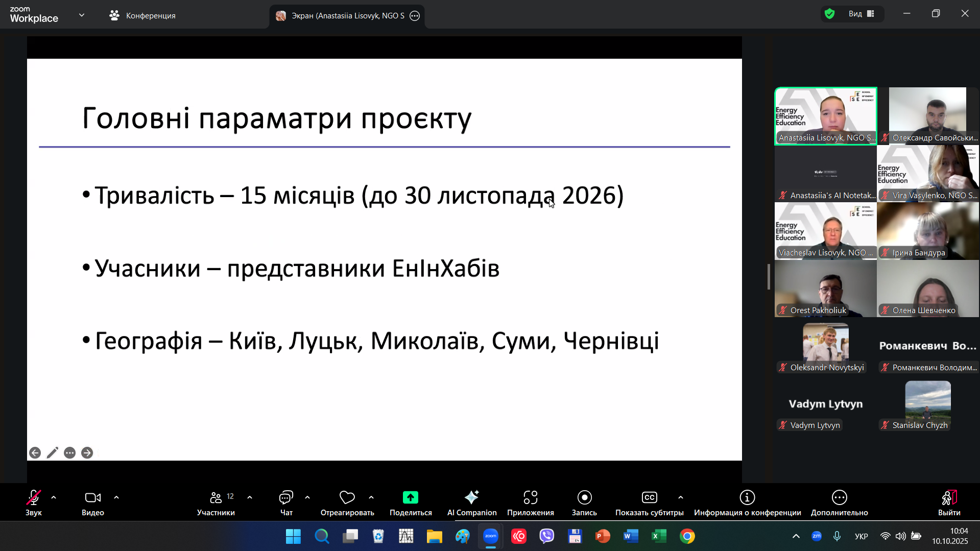
Task: Unmute the microphone audio button
Action: pyautogui.click(x=34, y=503)
